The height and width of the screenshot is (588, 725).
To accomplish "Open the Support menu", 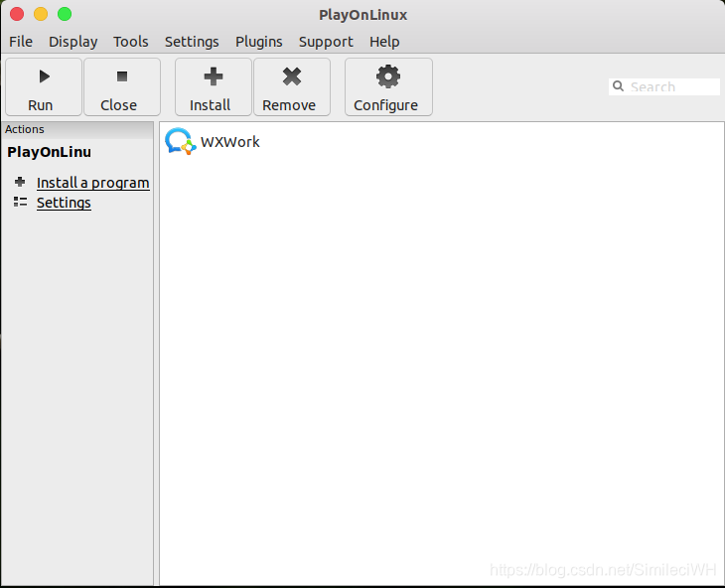I will click(x=326, y=42).
